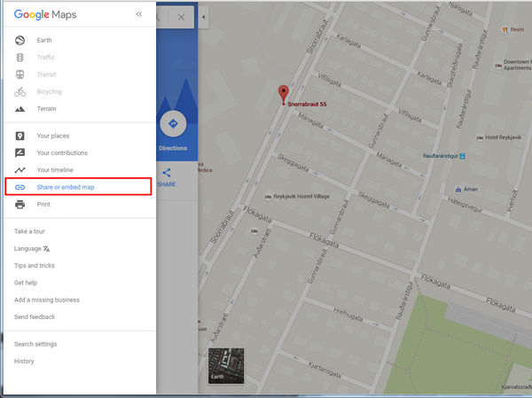This screenshot has height=398, width=532.
Task: Click the Bicycling bike icon
Action: [20, 91]
